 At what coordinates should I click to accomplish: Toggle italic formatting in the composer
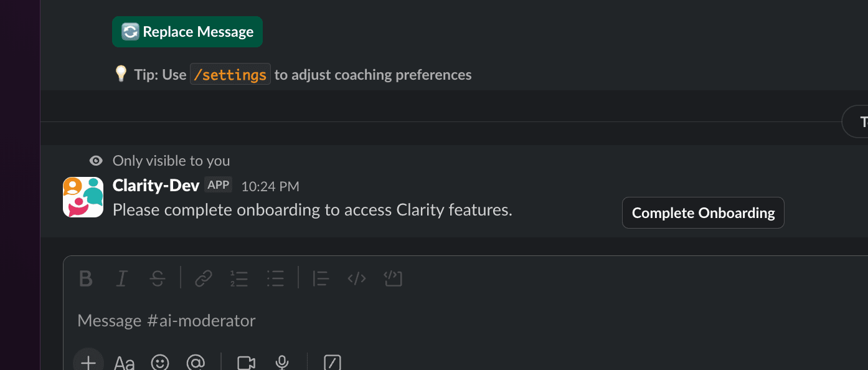121,278
